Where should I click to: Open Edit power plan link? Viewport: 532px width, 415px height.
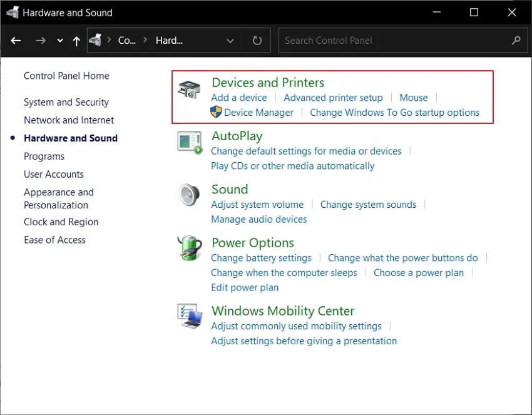click(245, 288)
